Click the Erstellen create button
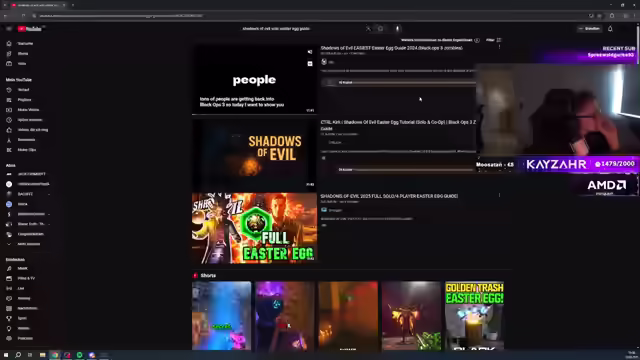The height and width of the screenshot is (360, 640). [589, 29]
